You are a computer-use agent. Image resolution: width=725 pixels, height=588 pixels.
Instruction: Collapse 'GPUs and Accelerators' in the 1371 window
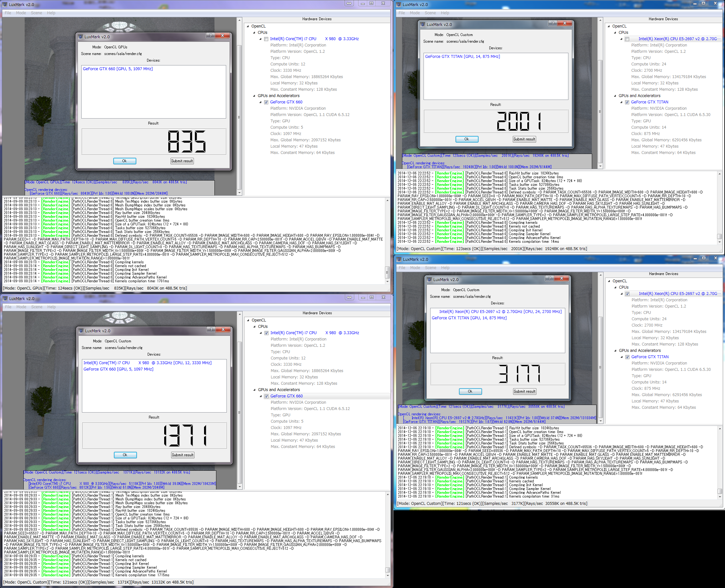[254, 390]
